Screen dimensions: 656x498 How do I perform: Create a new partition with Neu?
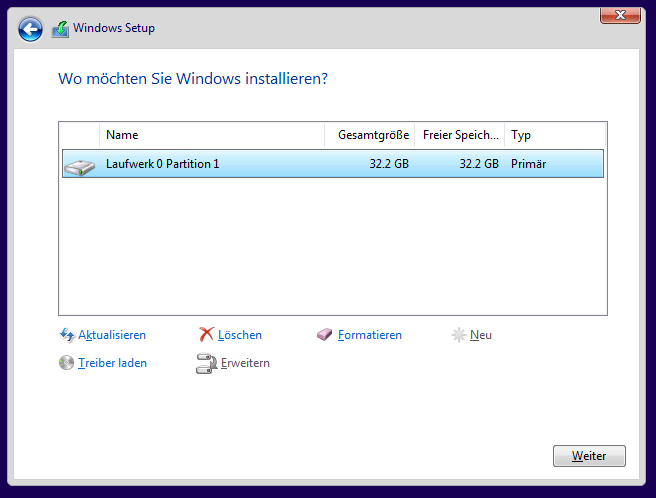click(x=481, y=335)
